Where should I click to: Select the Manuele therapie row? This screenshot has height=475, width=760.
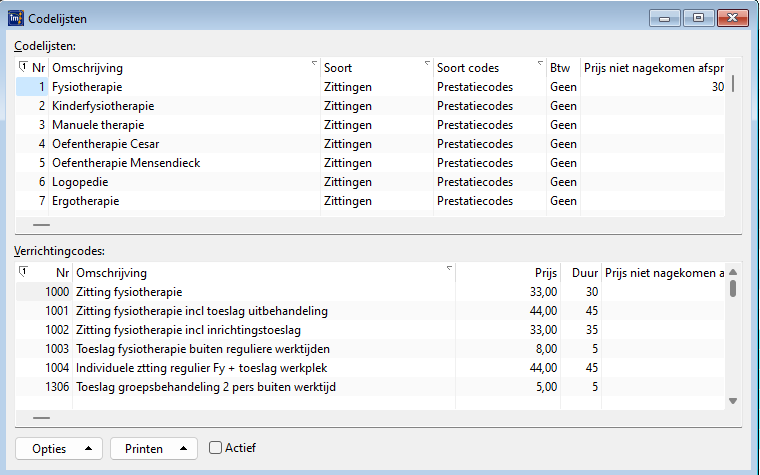click(370, 125)
